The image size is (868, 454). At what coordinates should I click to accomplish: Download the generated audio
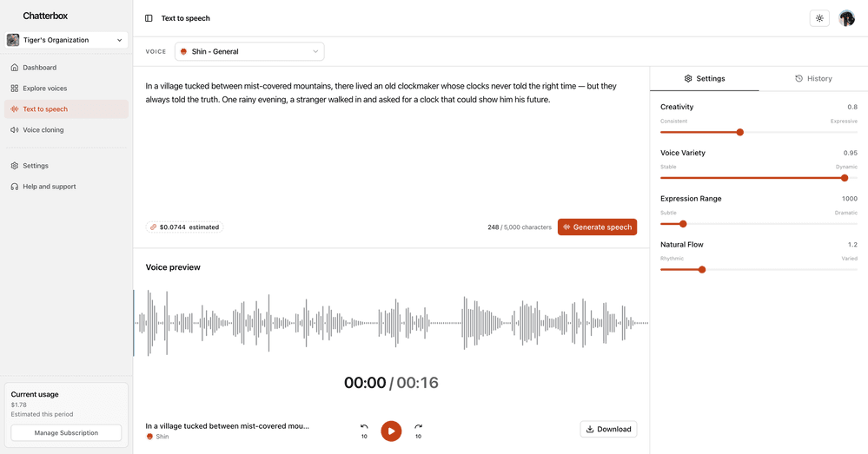[608, 429]
